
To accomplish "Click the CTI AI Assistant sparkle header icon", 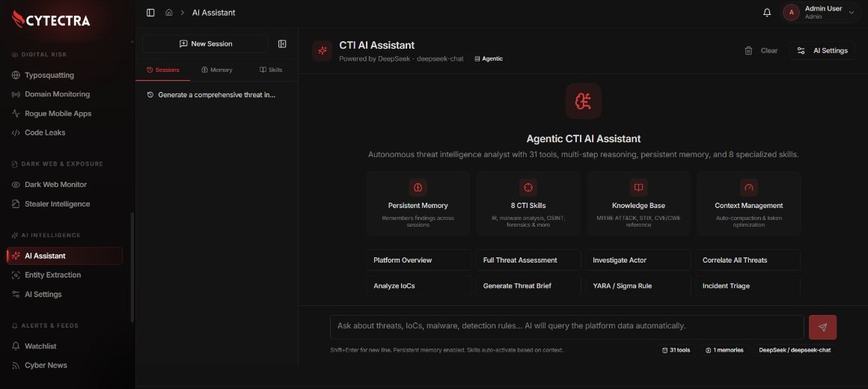I will 323,50.
